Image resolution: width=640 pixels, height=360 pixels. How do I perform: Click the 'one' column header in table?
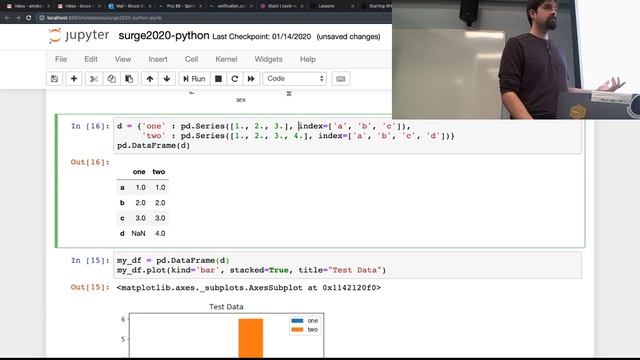click(139, 172)
